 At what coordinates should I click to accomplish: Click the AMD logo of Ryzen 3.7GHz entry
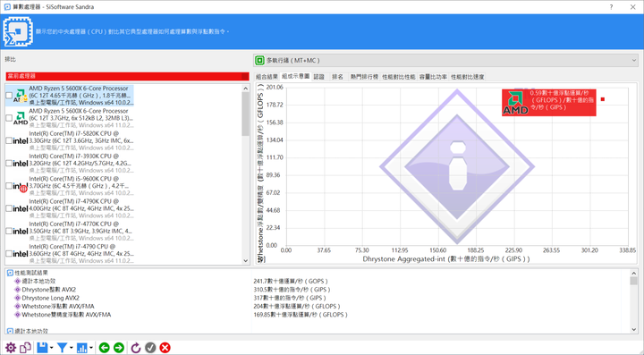(x=21, y=118)
